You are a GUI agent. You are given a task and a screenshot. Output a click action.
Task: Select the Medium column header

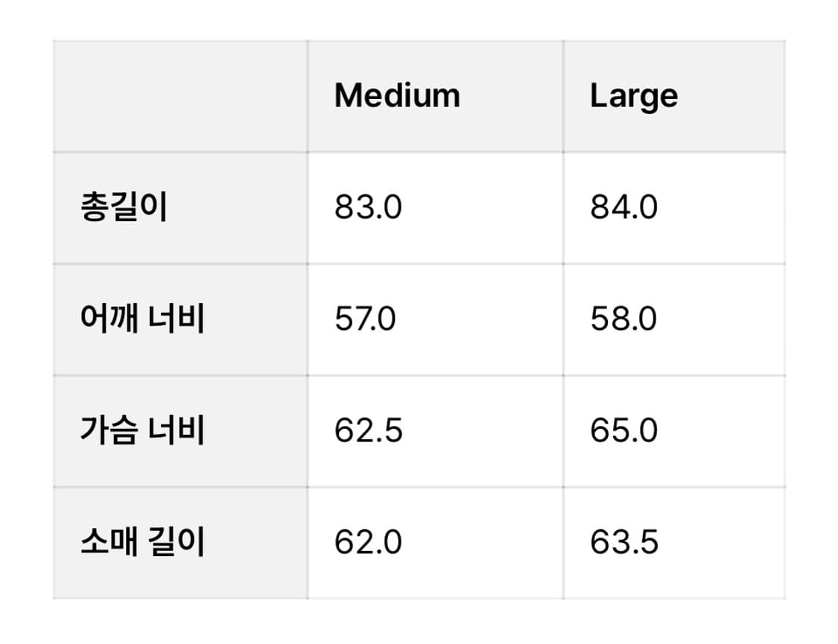point(435,96)
